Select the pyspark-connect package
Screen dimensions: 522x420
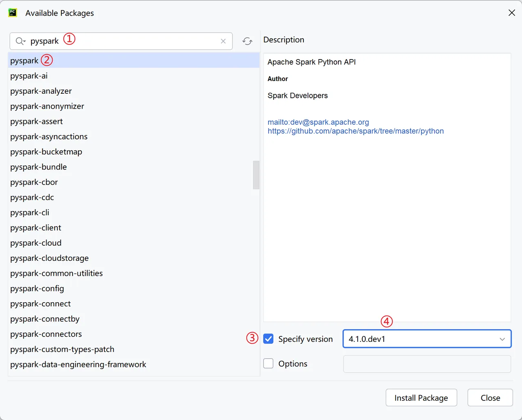click(134, 304)
